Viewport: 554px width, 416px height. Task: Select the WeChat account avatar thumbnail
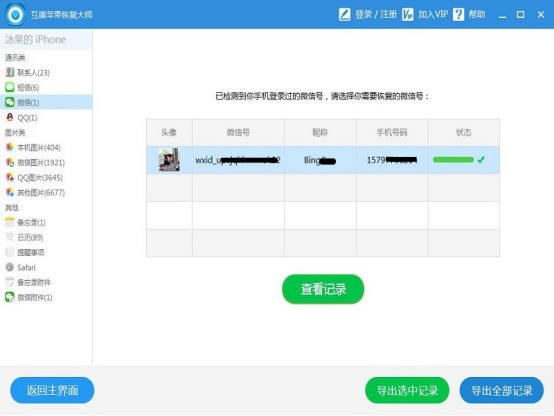[x=169, y=160]
